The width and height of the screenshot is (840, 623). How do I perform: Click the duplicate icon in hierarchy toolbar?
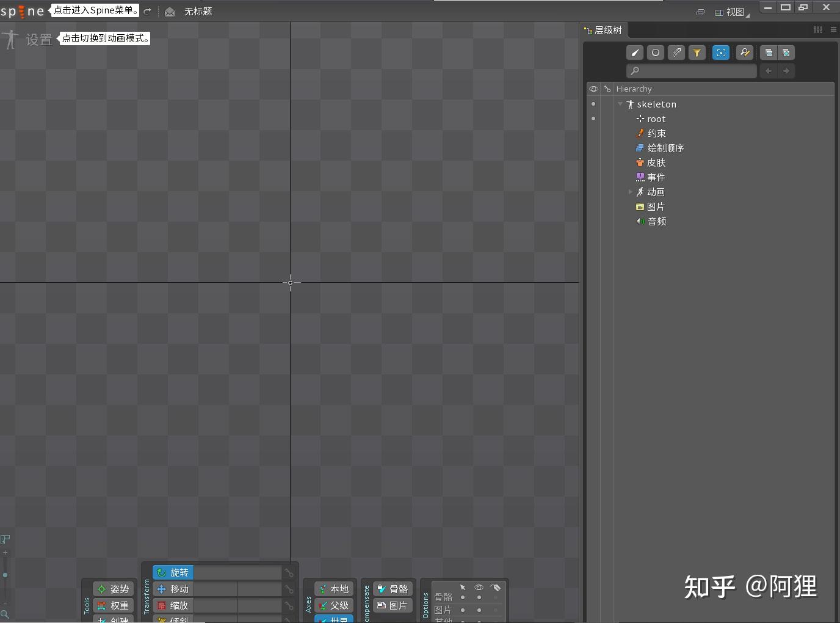[x=769, y=53]
